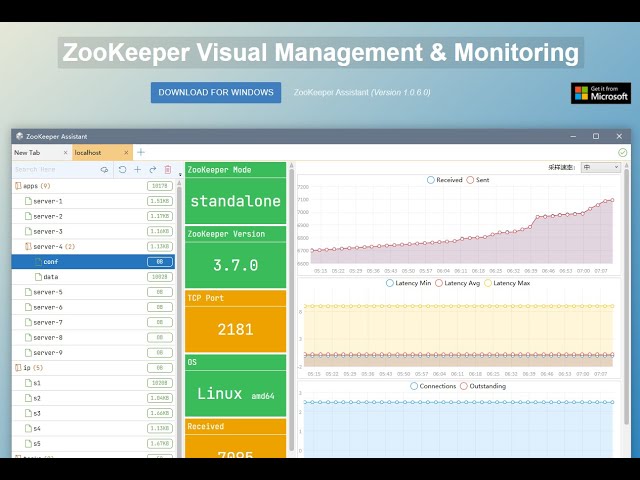The height and width of the screenshot is (480, 640).
Task: Open small dropdown arrow after tree toolbar
Action: pos(180,174)
